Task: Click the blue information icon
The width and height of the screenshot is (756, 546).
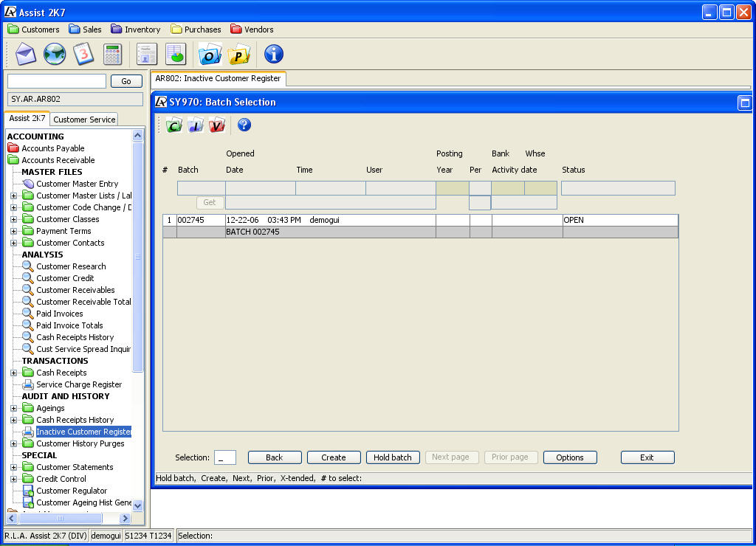Action: point(274,54)
